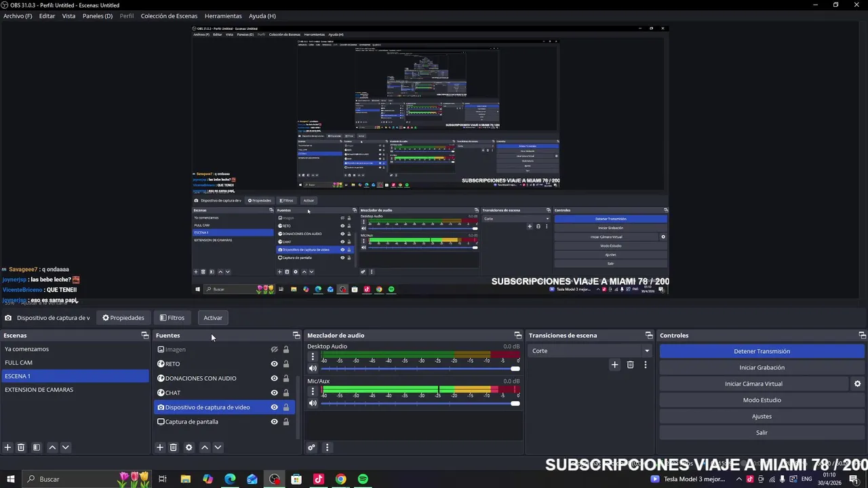
Task: Toggle lock on Captura de pantalla source
Action: 286,422
